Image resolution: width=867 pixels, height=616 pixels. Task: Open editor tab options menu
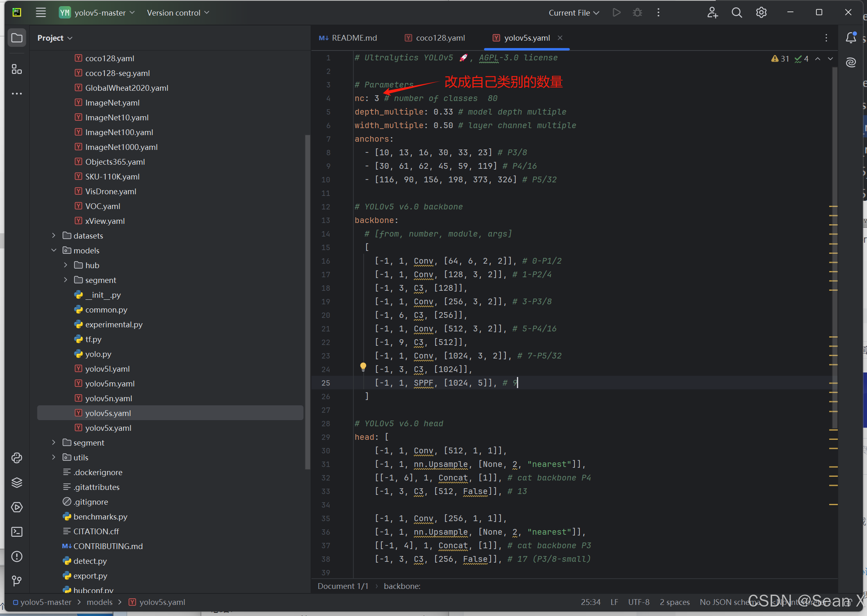pyautogui.click(x=826, y=38)
